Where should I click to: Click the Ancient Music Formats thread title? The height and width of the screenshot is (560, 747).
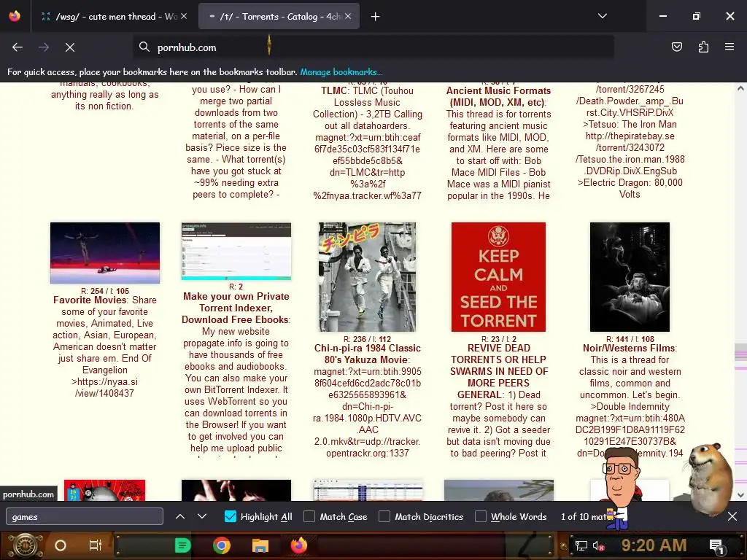pos(498,97)
